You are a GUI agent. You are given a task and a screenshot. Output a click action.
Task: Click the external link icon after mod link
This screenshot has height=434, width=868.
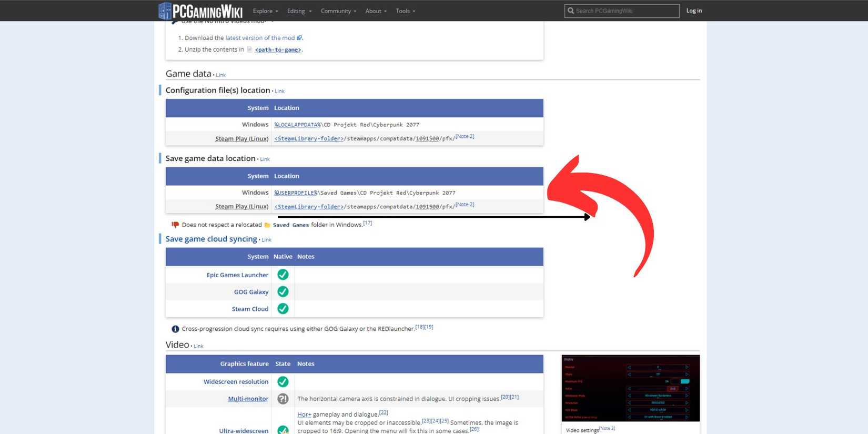(299, 38)
